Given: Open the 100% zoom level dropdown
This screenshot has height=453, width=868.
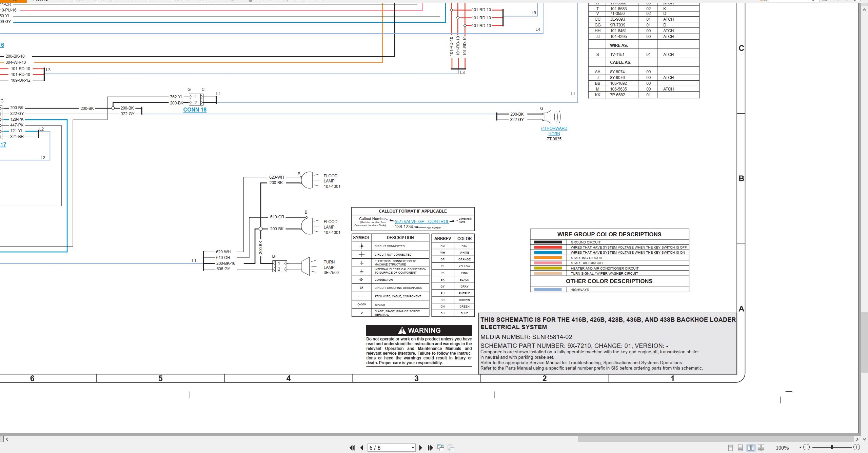Looking at the screenshot, I should pos(800,448).
